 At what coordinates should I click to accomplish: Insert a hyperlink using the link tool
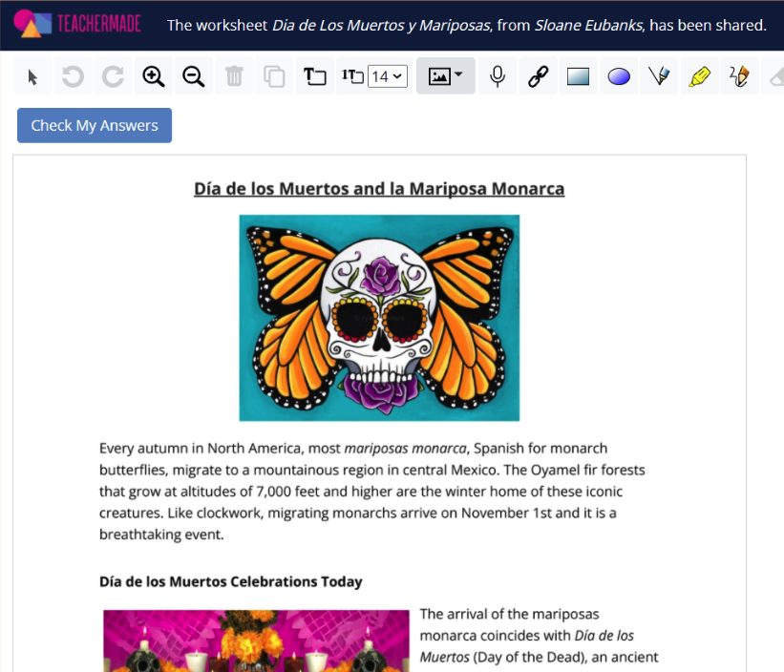(x=538, y=75)
